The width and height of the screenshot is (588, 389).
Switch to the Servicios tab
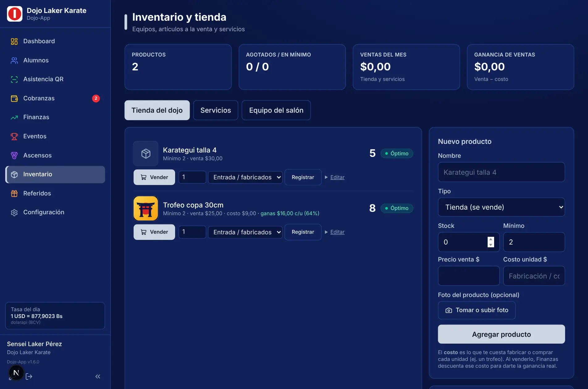point(216,110)
